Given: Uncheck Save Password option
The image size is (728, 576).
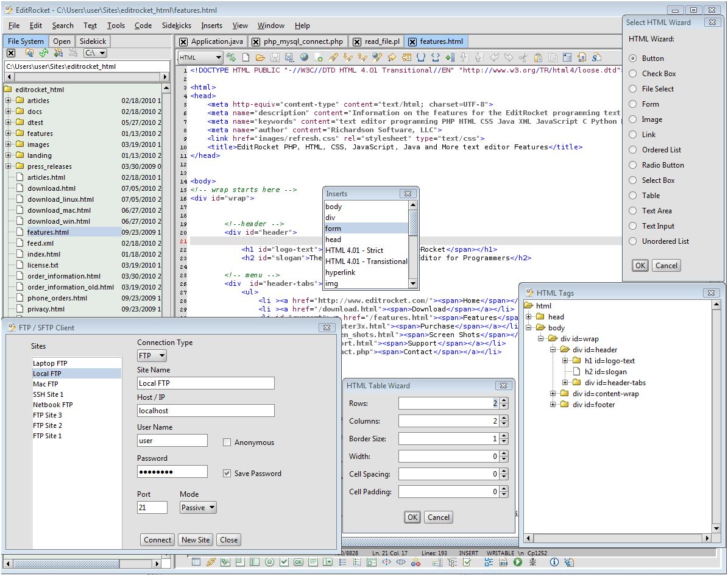Looking at the screenshot, I should click(x=227, y=473).
